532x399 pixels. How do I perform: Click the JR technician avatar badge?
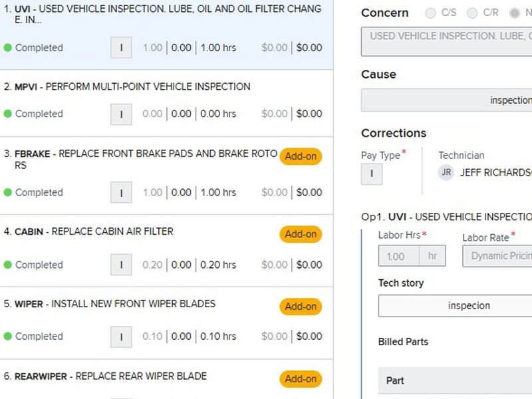click(x=446, y=172)
